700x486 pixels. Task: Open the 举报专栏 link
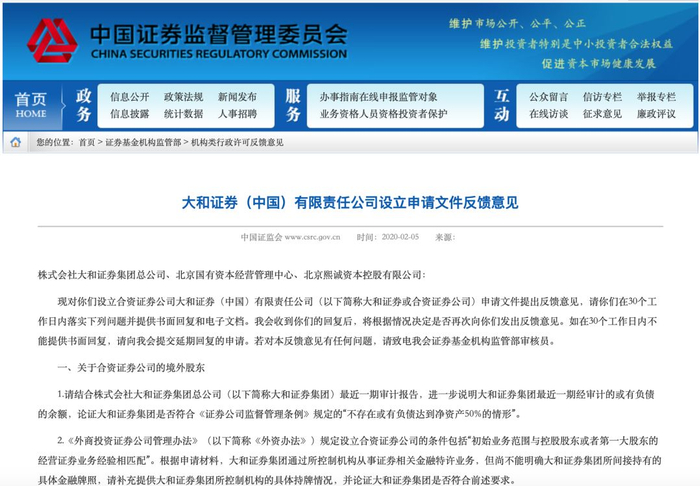tap(656, 97)
